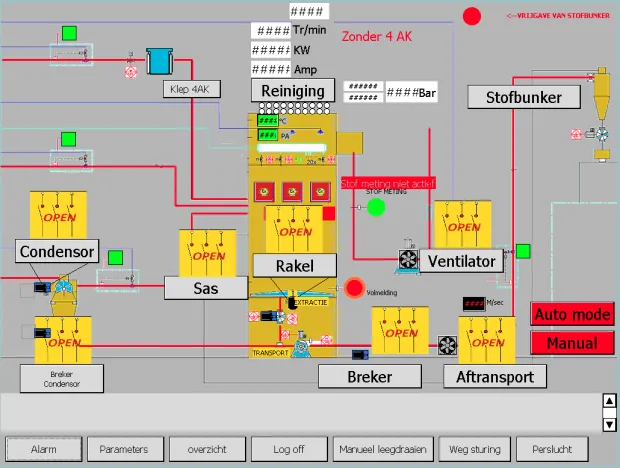Screen dimensions: 620x468
Task: Click the red square beside Rakel breaker
Action: [329, 213]
